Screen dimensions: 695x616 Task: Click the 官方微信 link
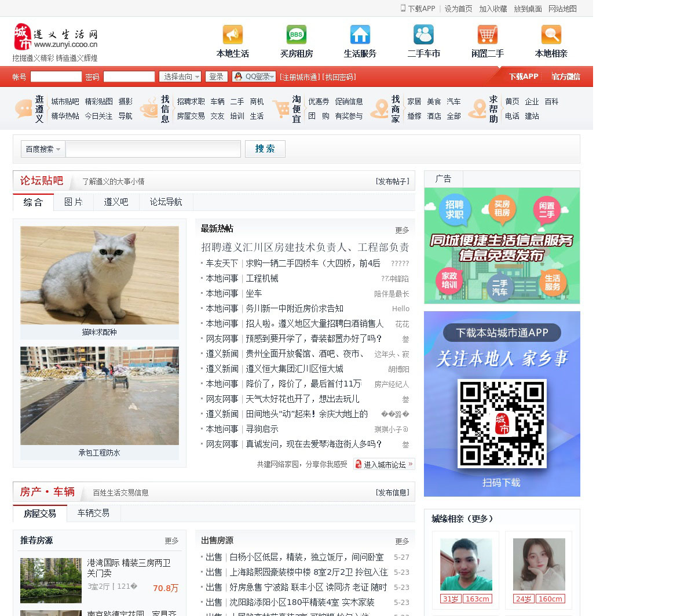[x=566, y=76]
